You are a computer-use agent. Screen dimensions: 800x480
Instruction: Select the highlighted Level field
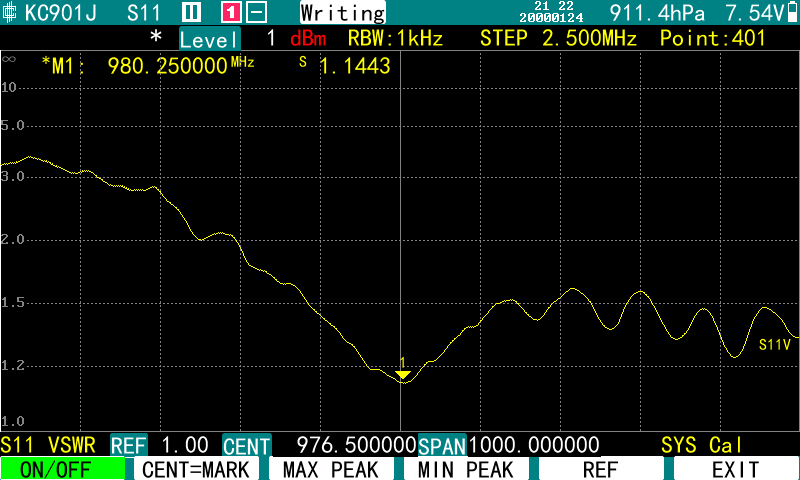pos(210,39)
